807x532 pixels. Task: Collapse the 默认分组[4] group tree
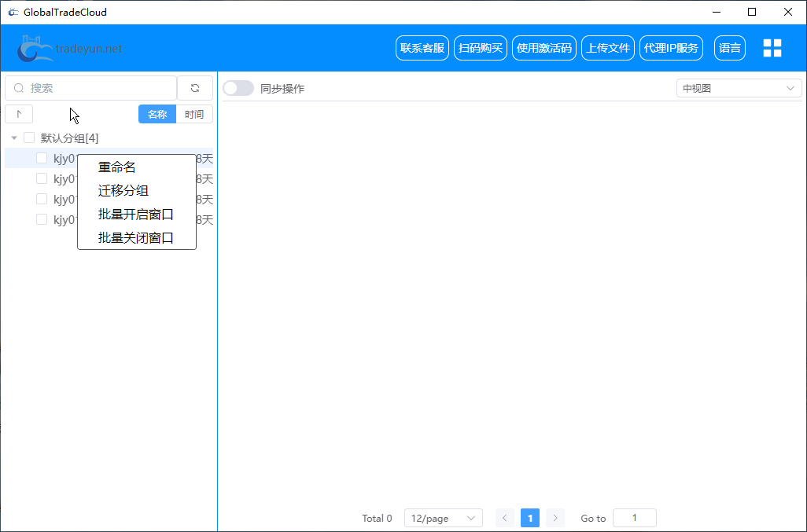pyautogui.click(x=13, y=137)
